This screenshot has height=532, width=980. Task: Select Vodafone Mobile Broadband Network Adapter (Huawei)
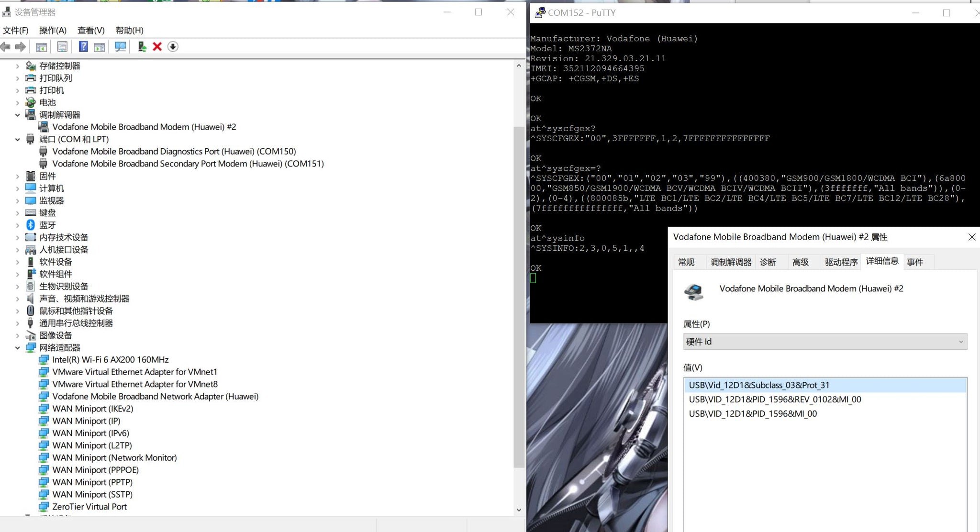pyautogui.click(x=156, y=397)
